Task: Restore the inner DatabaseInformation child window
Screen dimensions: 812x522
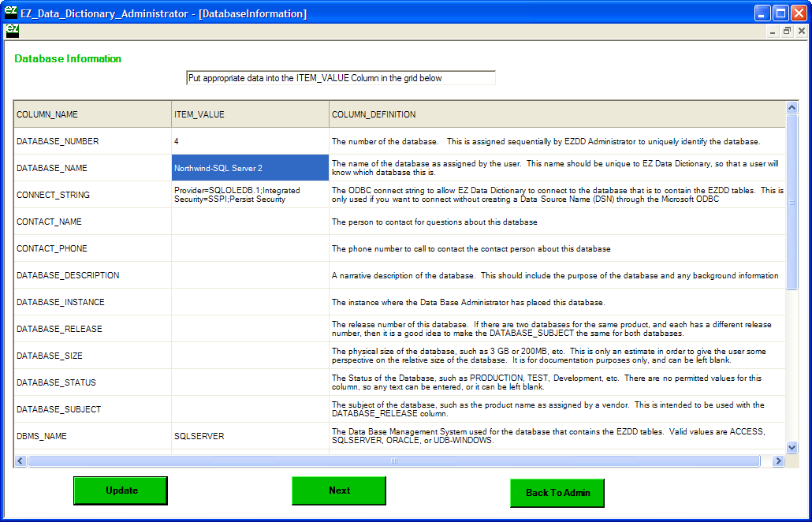Action: click(787, 31)
